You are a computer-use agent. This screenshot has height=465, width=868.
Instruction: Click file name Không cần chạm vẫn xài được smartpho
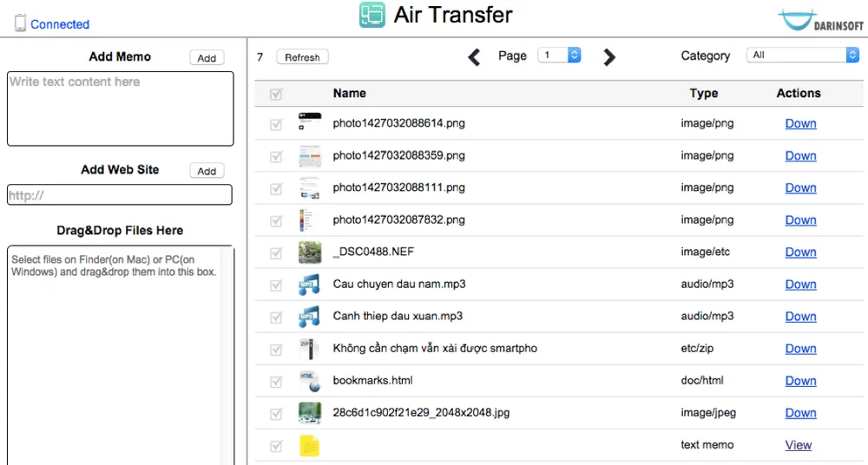point(435,348)
